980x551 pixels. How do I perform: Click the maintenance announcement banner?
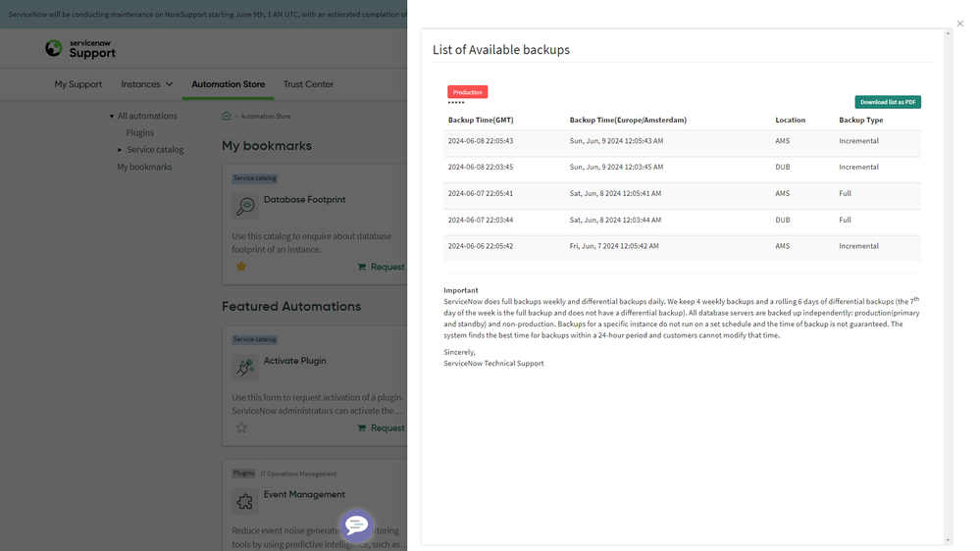coord(204,14)
